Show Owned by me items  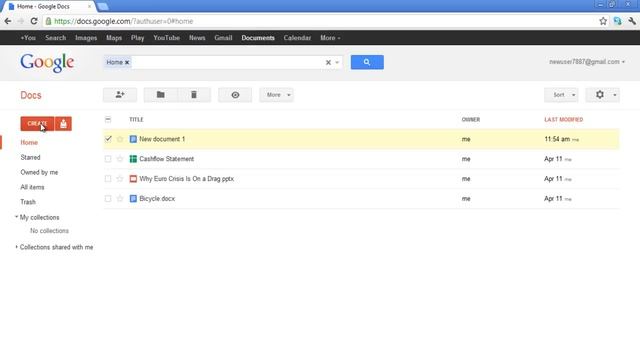pyautogui.click(x=39, y=172)
